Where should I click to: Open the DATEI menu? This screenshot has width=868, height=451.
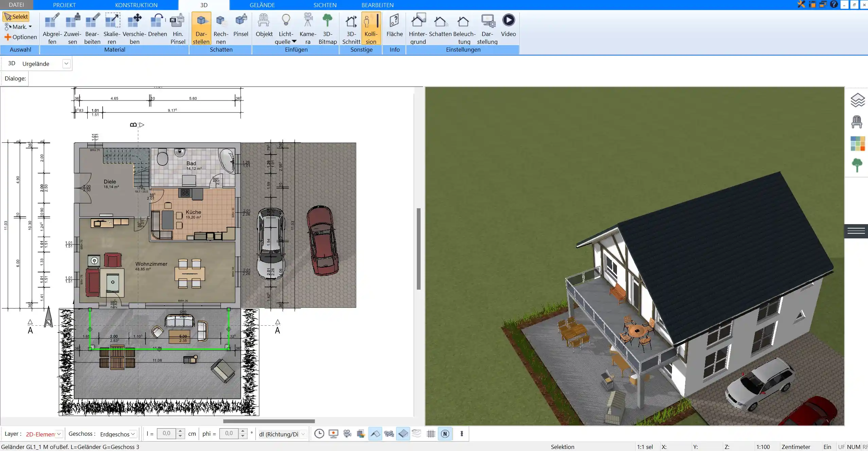(x=16, y=5)
